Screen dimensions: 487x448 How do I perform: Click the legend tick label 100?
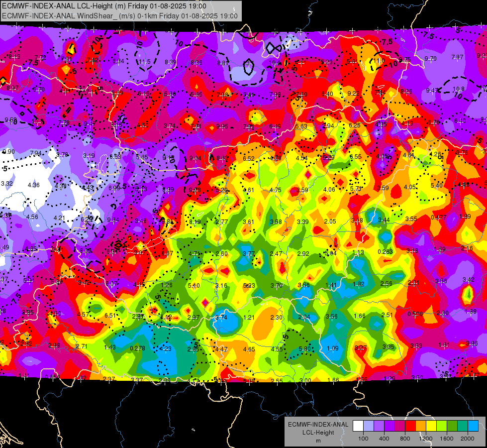(x=364, y=439)
